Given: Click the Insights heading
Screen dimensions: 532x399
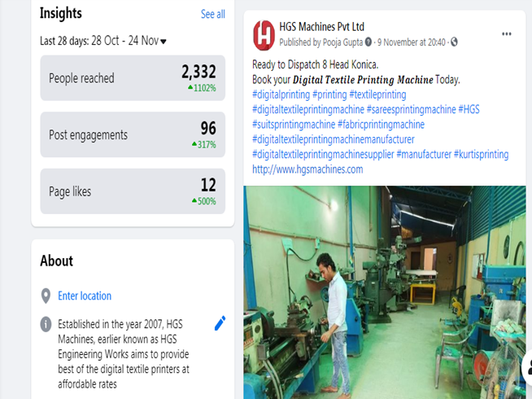Looking at the screenshot, I should click(61, 13).
